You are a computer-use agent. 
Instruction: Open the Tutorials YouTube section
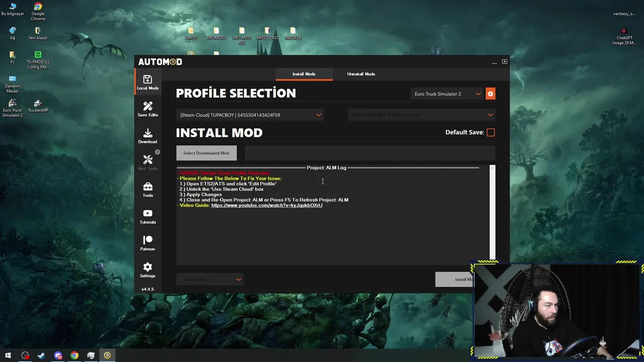tap(147, 216)
